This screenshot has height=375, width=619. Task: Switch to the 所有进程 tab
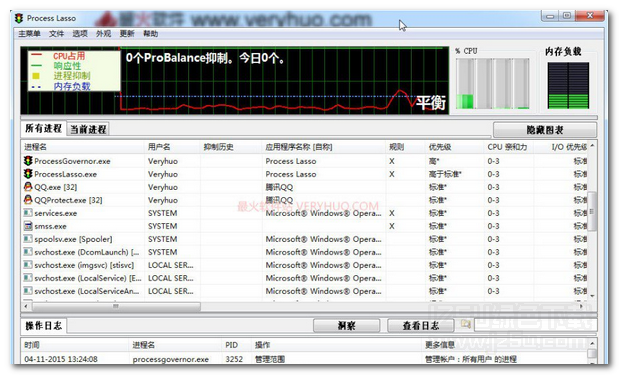[43, 128]
